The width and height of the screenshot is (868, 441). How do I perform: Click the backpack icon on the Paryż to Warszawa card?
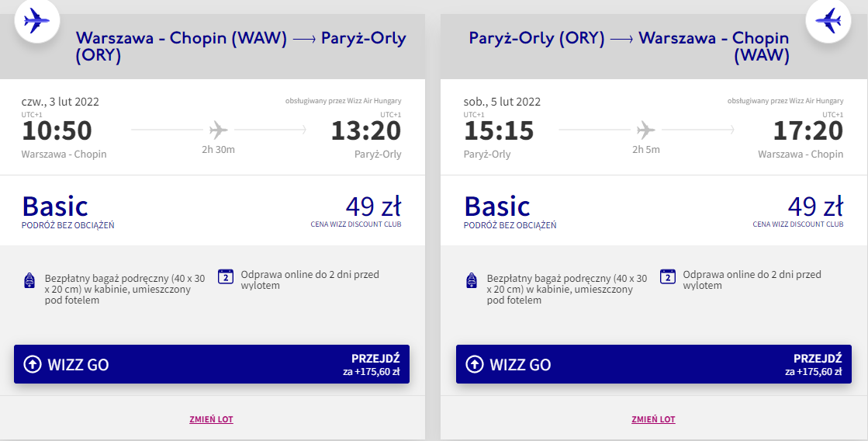click(x=472, y=280)
